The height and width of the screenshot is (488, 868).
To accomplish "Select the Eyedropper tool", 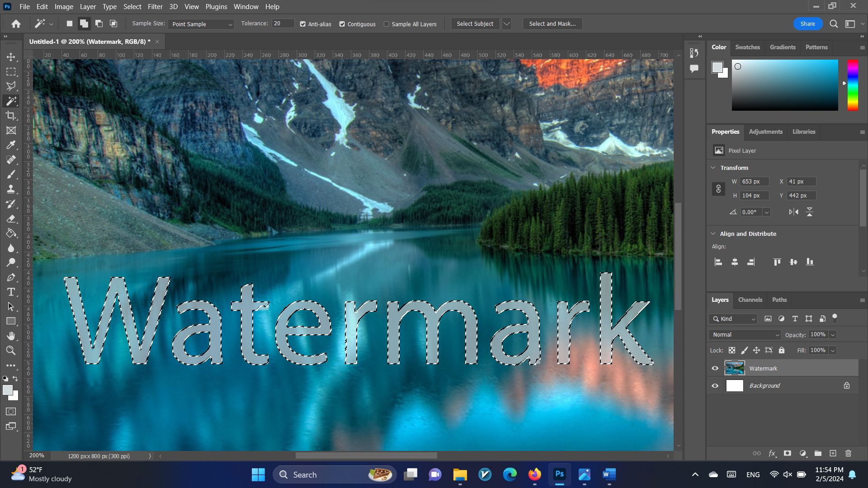I will [11, 145].
